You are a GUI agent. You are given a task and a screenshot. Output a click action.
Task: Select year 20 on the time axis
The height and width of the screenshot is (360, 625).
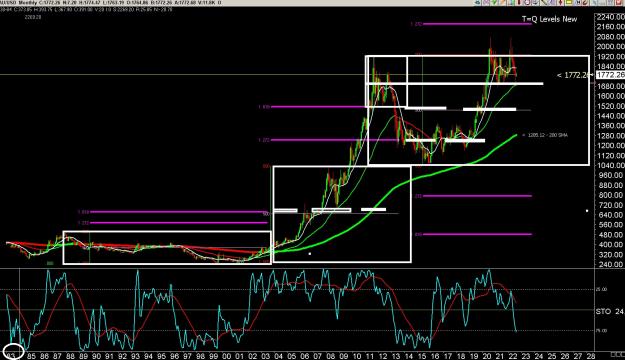pos(487,356)
